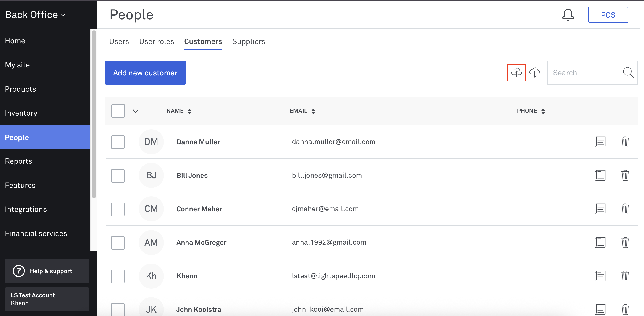Open details icon for Conner Maher

(x=600, y=209)
